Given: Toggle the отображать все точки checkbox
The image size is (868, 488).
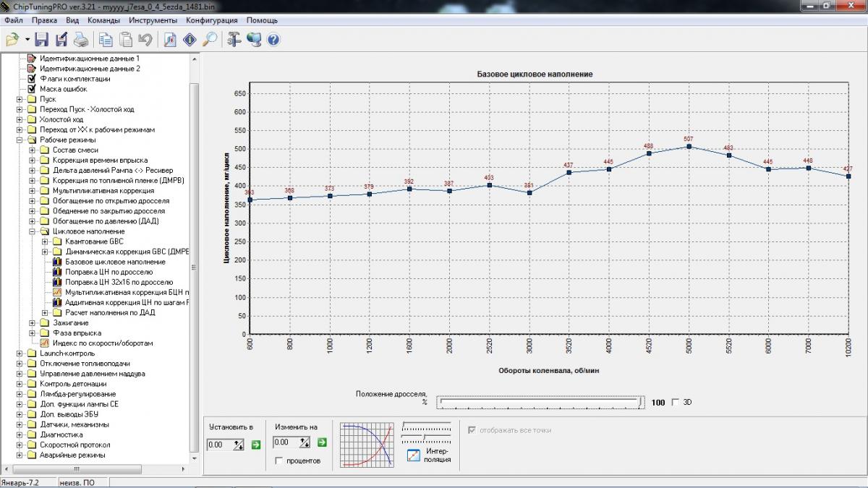Looking at the screenshot, I should [x=472, y=430].
